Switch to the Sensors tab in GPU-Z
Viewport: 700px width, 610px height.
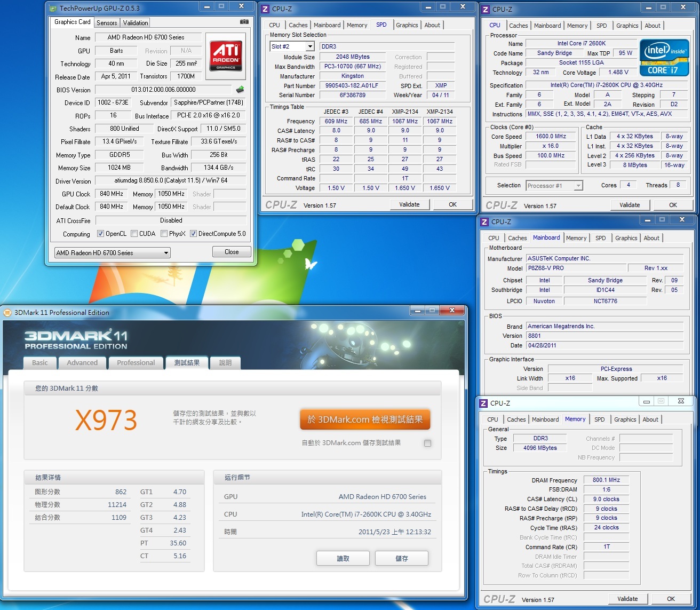(107, 23)
